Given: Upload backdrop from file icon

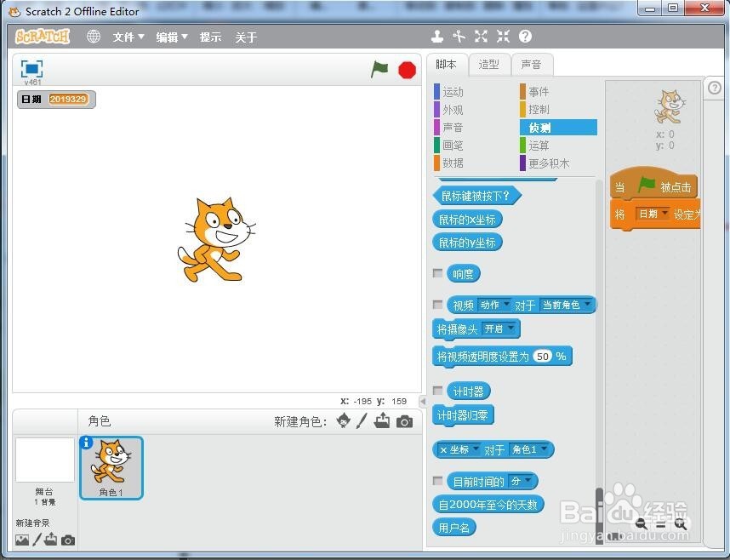Looking at the screenshot, I should pyautogui.click(x=50, y=539).
